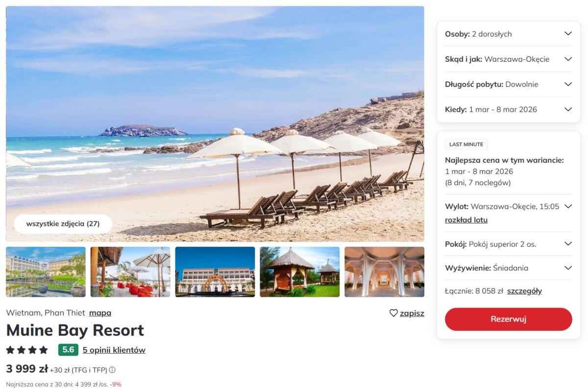Change the Pokój superior room selection
Viewport: 588px width, 390px height.
click(508, 244)
